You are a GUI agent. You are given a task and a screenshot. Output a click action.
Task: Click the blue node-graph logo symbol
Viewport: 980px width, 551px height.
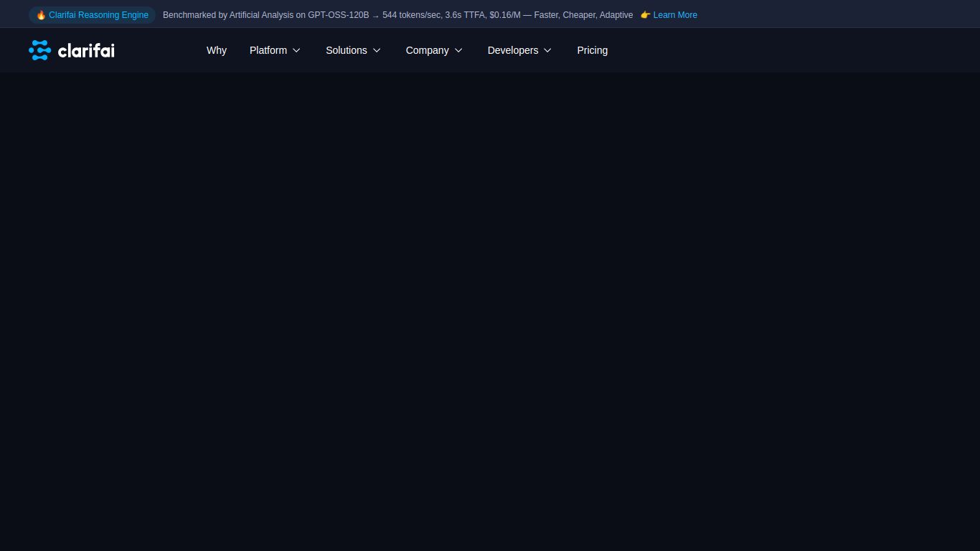click(39, 50)
